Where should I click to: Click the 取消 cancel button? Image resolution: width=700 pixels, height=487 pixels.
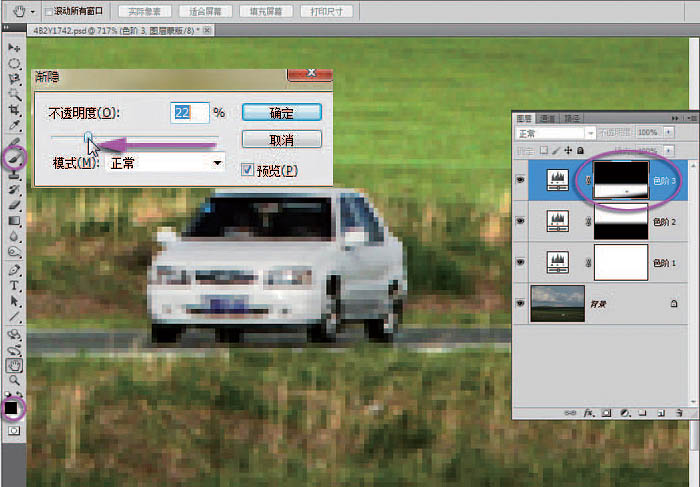coord(281,139)
